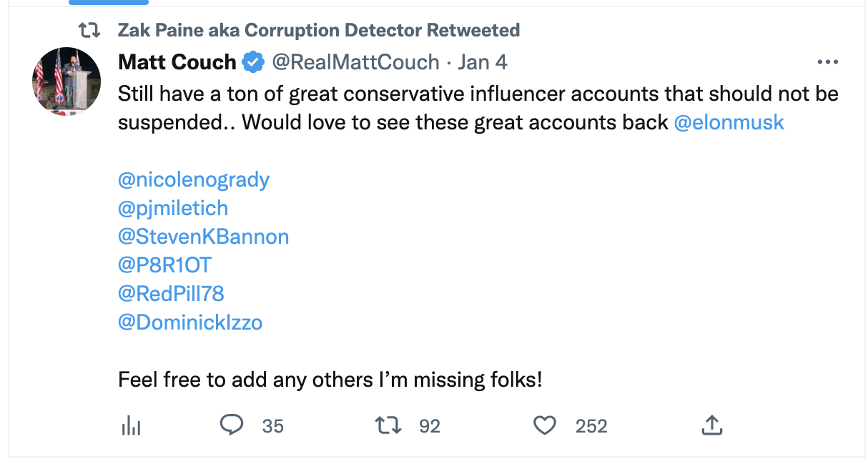Screen dimensions: 868x459
Task: Click Matt Couch's blue verified badge
Action: point(250,61)
